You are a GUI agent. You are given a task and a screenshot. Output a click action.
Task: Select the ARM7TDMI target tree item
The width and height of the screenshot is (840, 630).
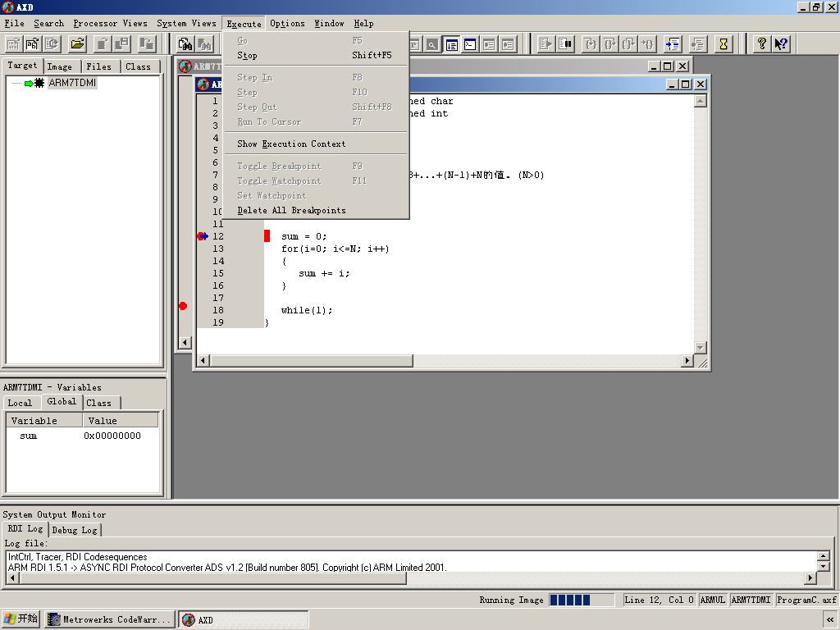72,83
